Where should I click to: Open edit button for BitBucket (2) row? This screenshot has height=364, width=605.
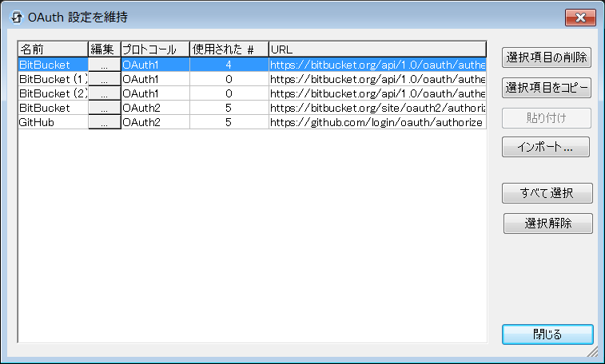coord(104,93)
